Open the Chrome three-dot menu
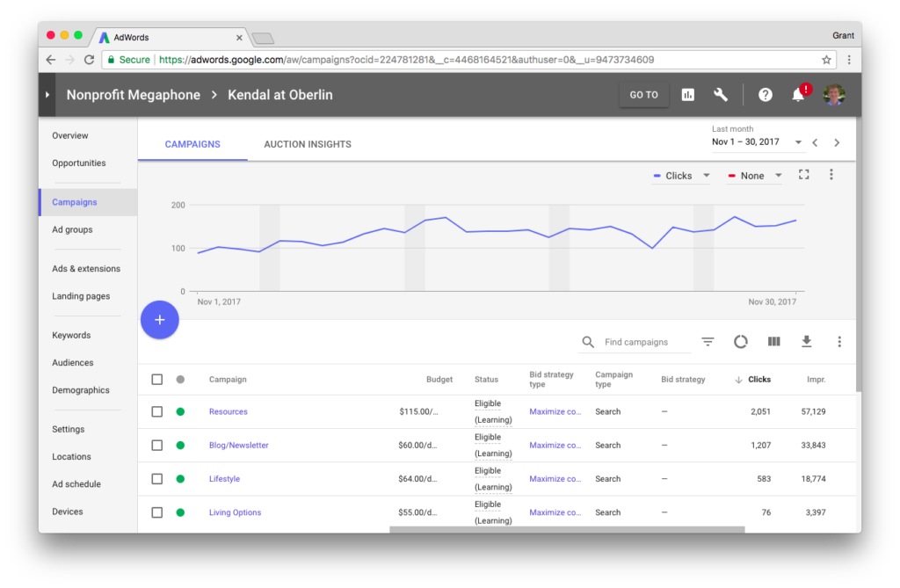Image resolution: width=900 pixels, height=588 pixels. click(x=850, y=60)
